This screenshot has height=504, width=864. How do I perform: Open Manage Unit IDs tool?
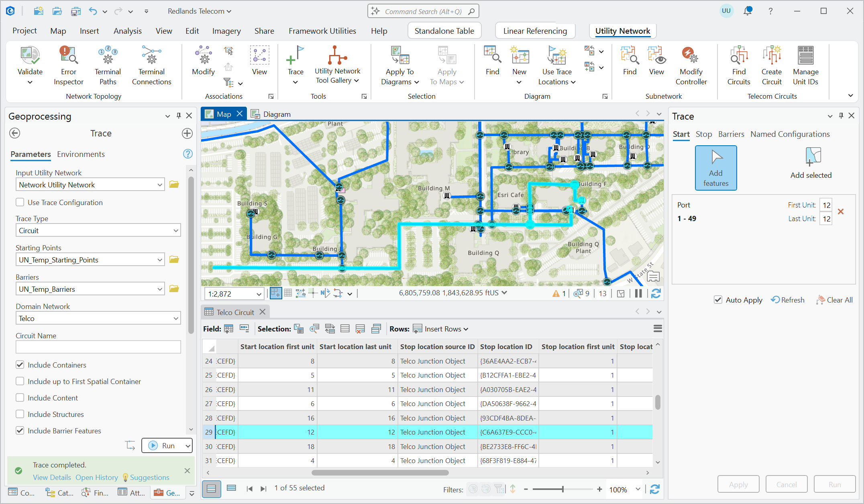[805, 65]
